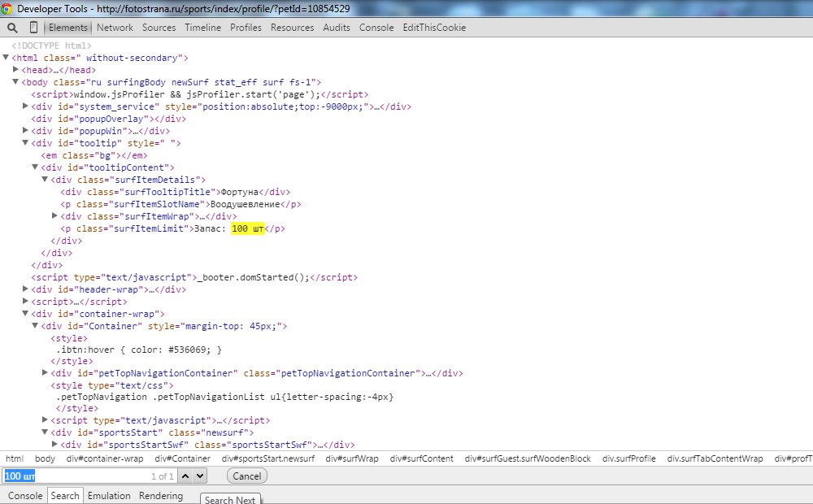Expand the script type text/javascript node
The width and height of the screenshot is (813, 504).
point(45,420)
